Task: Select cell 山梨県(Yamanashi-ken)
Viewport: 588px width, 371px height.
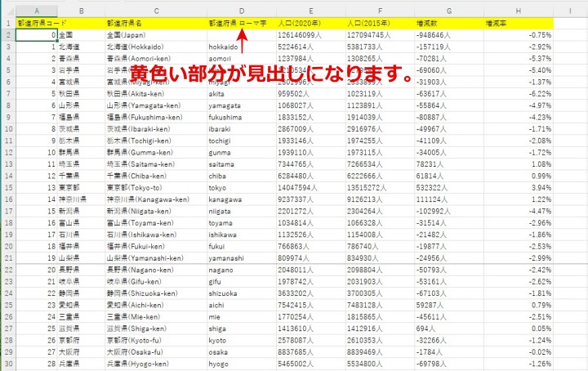Action: [x=156, y=258]
